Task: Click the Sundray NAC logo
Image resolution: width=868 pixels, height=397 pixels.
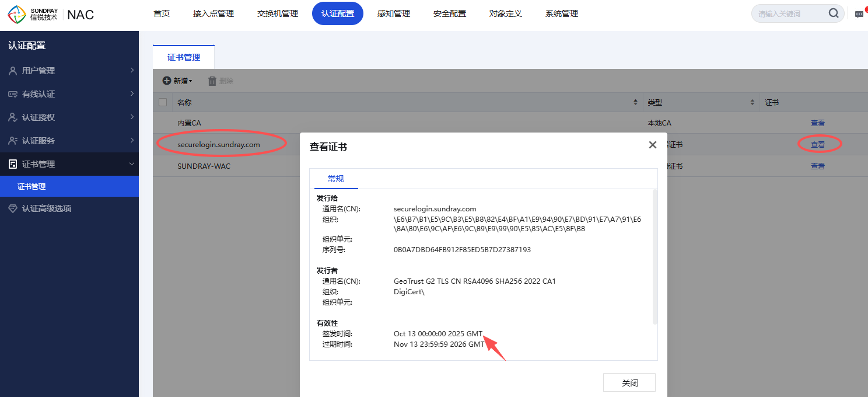Action: point(51,14)
